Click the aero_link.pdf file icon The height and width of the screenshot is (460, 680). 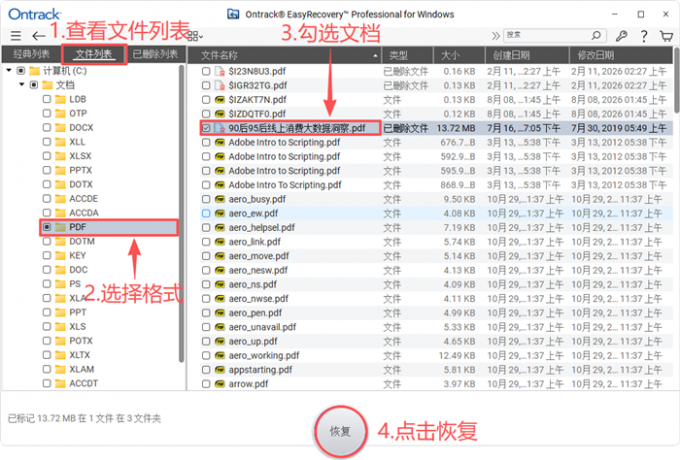220,242
